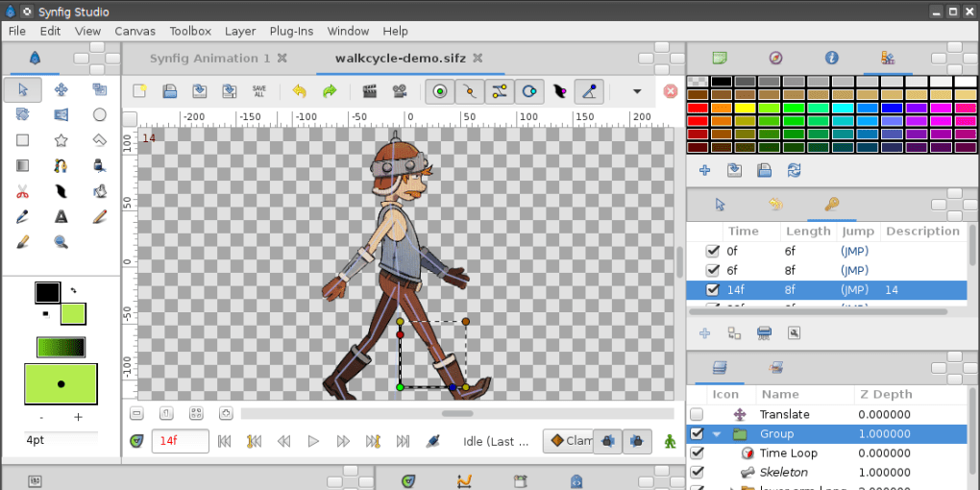Screen dimensions: 980x490
Task: Click the black outline color swatch
Action: coord(48,292)
